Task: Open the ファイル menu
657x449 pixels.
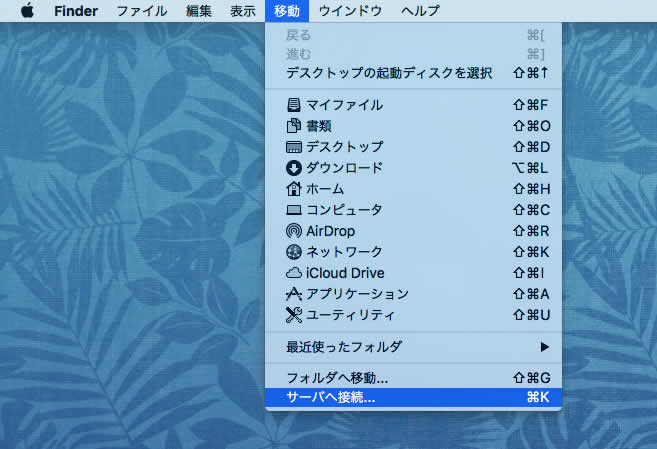Action: 142,10
